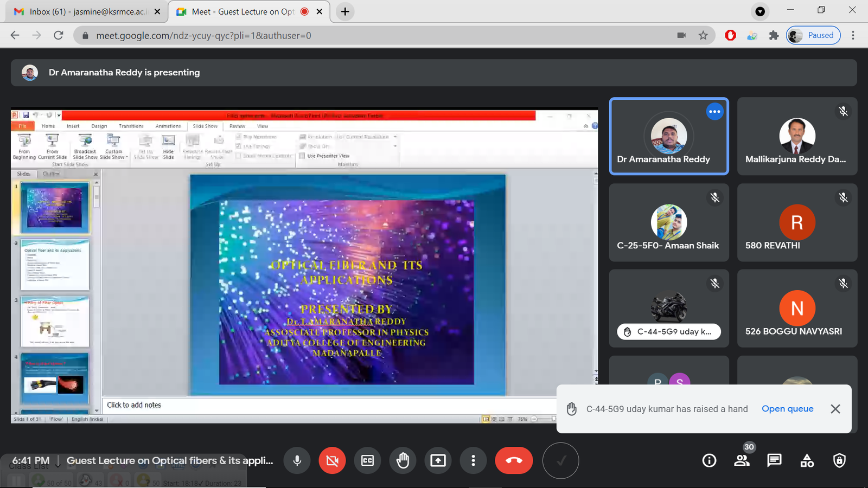Select 580 REVATHI avatar
868x488 pixels.
pos(797,222)
